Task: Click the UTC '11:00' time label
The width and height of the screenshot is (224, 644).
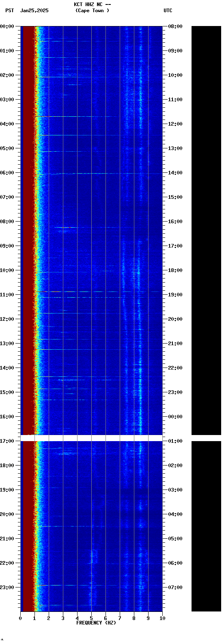Action: pyautogui.click(x=175, y=100)
